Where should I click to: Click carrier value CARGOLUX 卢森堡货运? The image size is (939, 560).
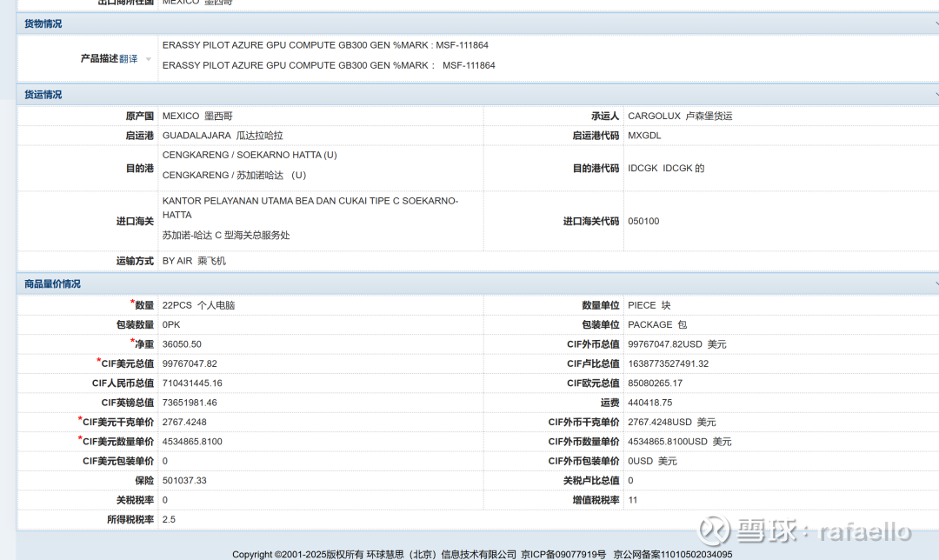(680, 117)
